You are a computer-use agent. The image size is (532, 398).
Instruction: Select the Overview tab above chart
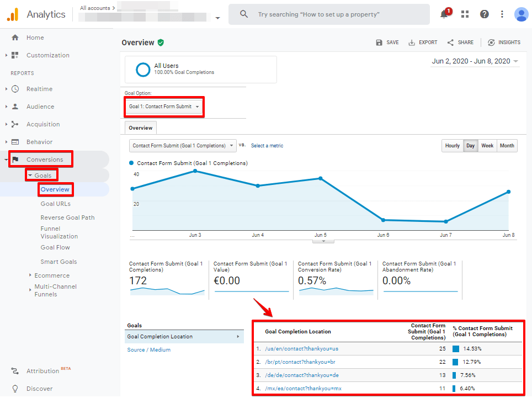[x=140, y=128]
